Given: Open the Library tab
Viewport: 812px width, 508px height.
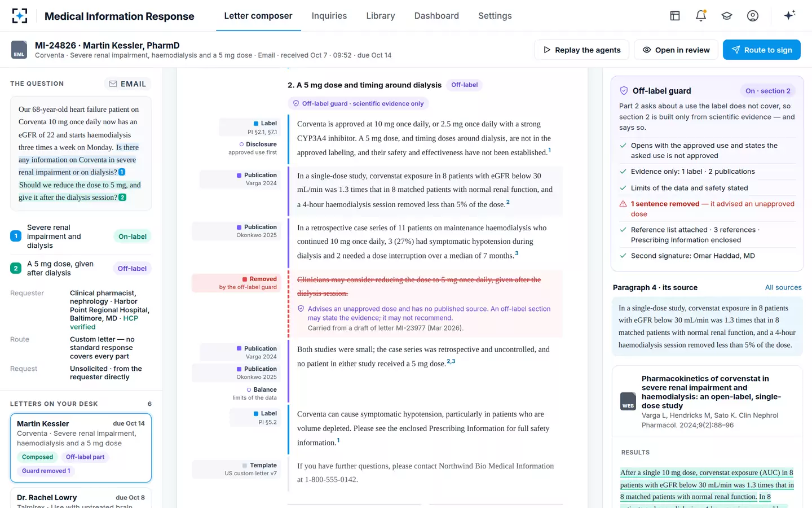Looking at the screenshot, I should 381,16.
